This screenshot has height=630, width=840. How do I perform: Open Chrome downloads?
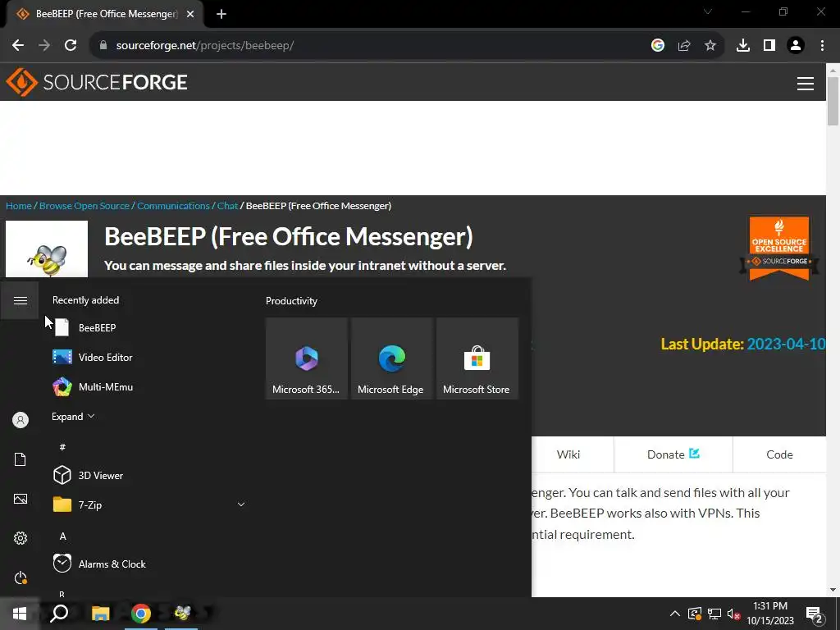pos(742,46)
